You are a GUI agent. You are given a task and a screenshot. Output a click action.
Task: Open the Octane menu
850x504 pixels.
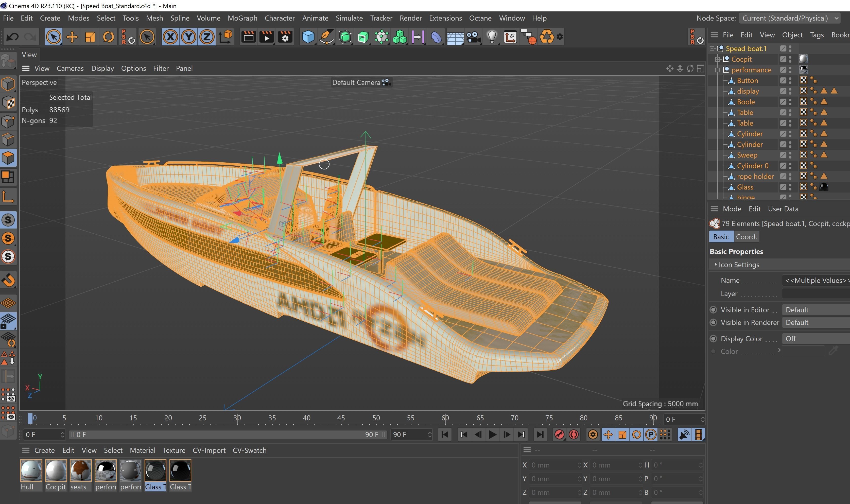480,18
